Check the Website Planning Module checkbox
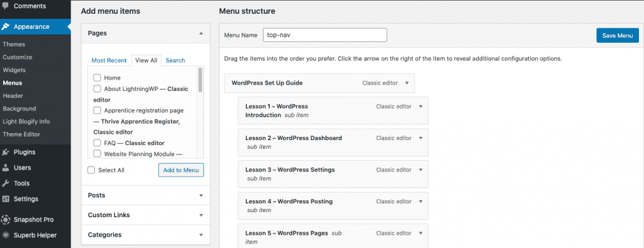This screenshot has width=644, height=248. [x=97, y=154]
